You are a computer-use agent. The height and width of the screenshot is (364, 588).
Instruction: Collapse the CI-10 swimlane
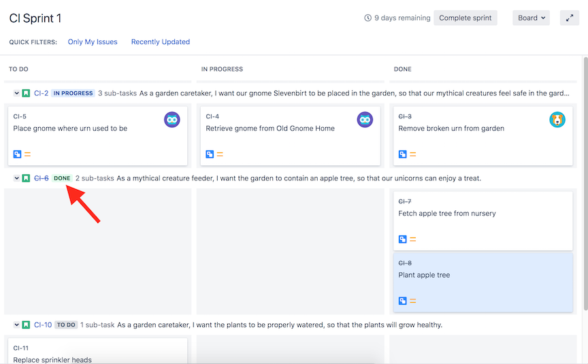pos(16,325)
